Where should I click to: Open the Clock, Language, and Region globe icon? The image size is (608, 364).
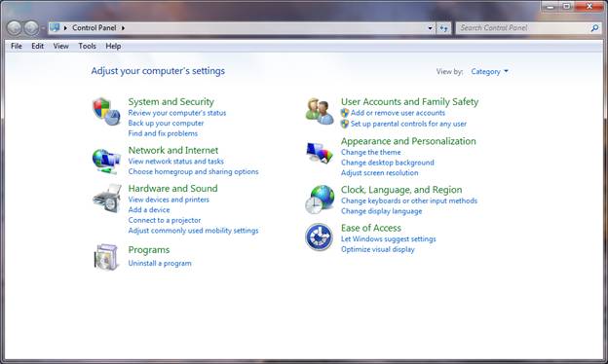point(320,200)
